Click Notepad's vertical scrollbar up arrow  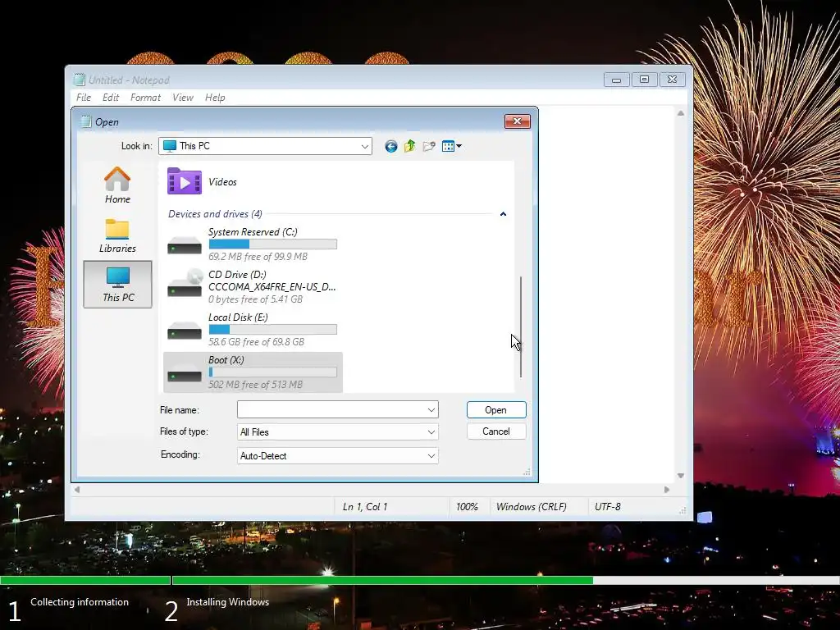click(x=680, y=113)
